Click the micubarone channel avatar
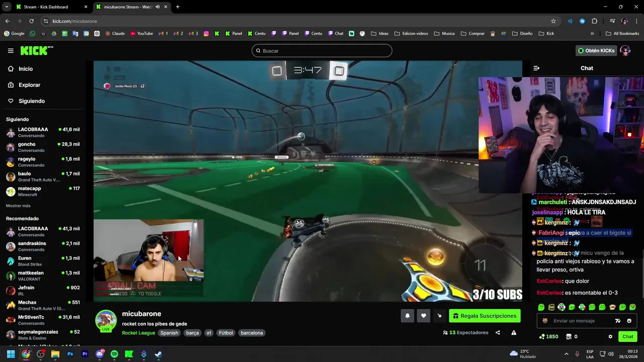644x362 pixels. [106, 321]
